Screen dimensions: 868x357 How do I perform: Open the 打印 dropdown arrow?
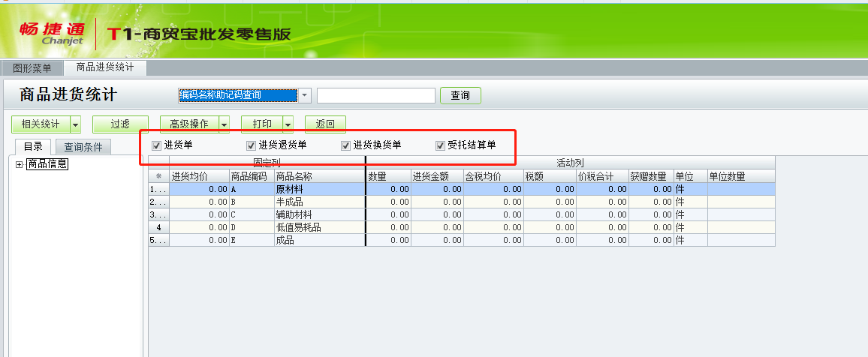[288, 125]
